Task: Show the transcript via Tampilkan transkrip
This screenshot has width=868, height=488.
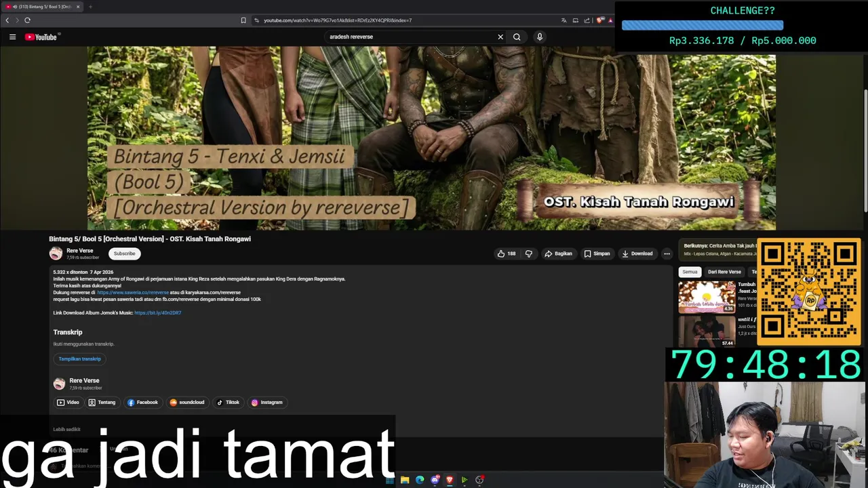Action: (79, 359)
